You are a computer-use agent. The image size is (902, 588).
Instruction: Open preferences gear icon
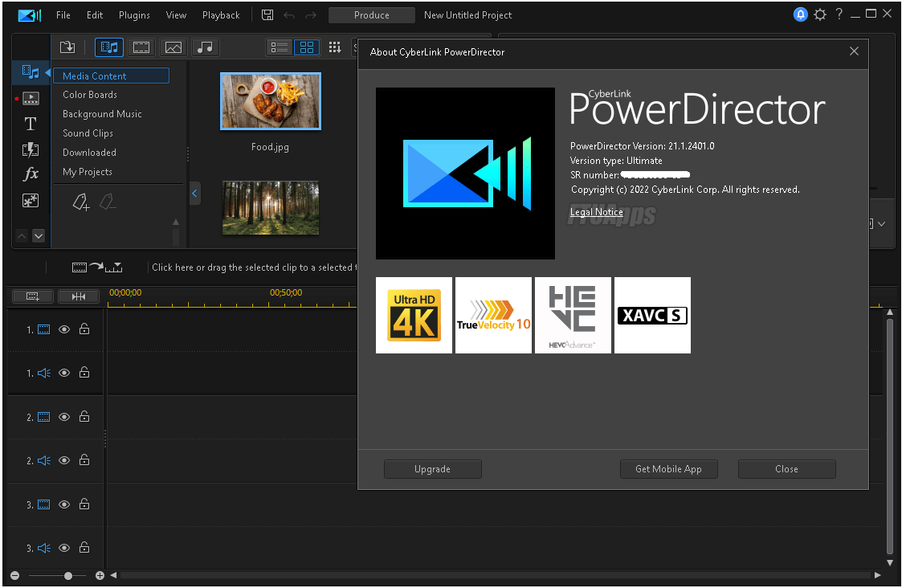click(820, 14)
